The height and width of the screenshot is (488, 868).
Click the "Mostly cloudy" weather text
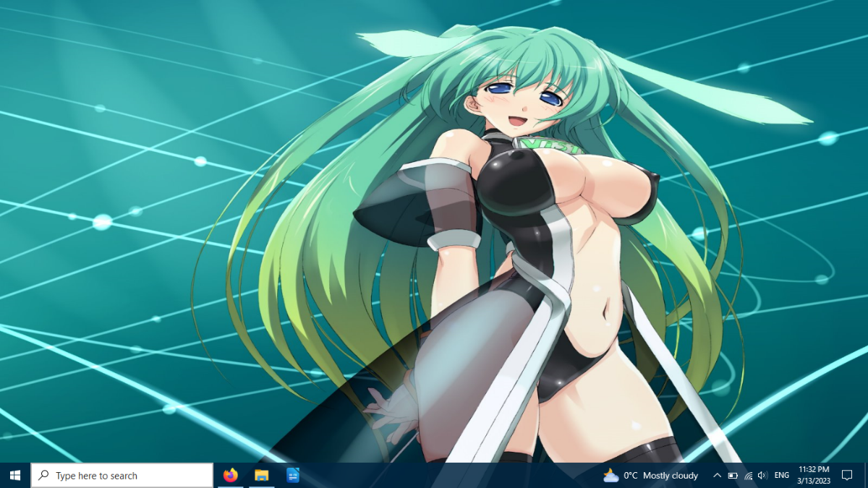[x=671, y=476]
